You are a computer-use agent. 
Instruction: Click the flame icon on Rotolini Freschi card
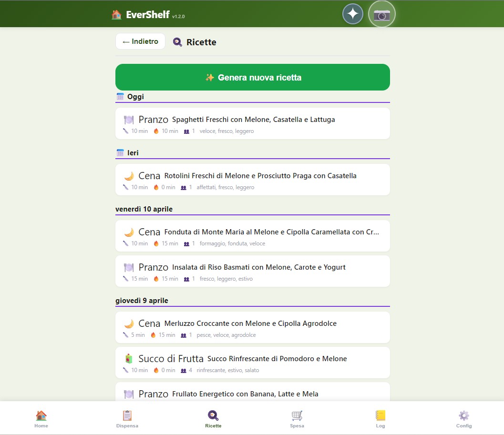(x=156, y=187)
